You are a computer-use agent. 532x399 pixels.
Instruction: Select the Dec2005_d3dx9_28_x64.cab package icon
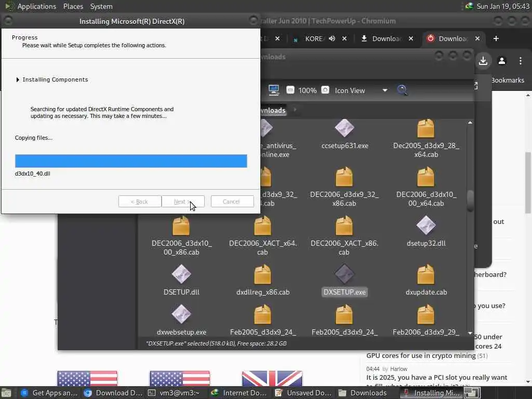coord(426,128)
